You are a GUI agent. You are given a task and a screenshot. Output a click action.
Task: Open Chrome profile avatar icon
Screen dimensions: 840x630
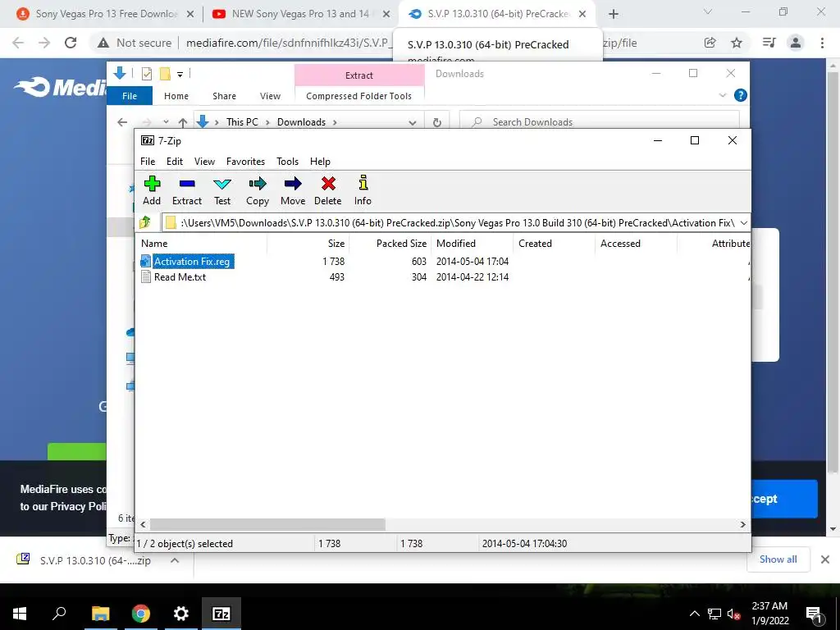796,43
